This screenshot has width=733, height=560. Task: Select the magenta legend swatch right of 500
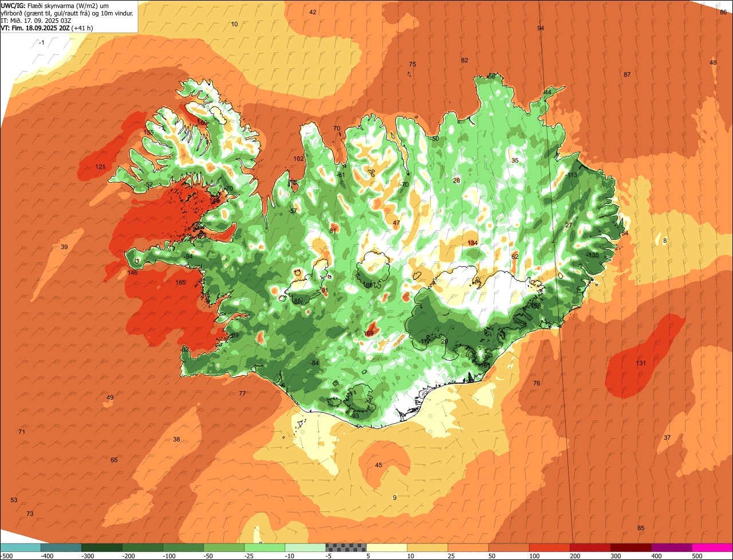click(712, 547)
